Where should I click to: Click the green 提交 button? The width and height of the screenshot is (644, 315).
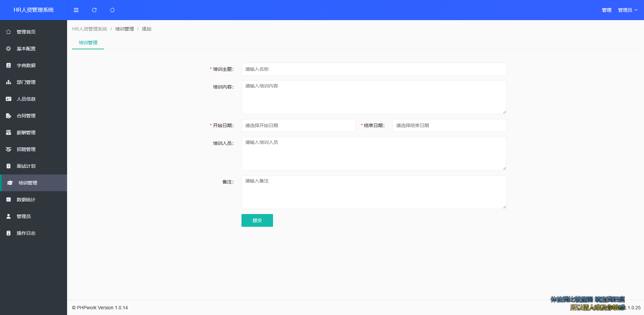[257, 220]
